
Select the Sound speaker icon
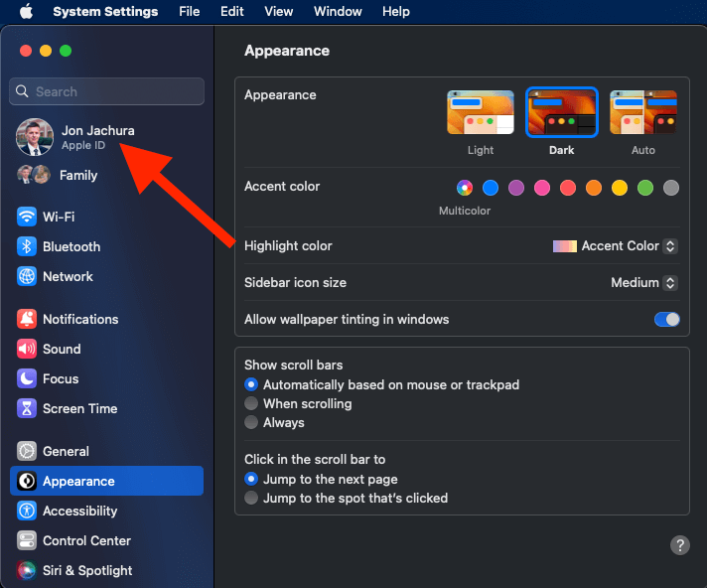point(27,349)
